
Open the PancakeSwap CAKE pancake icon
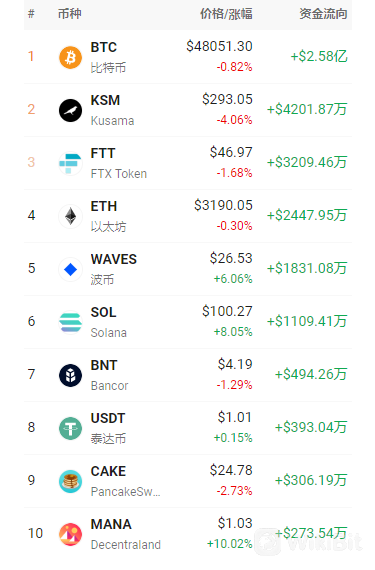(70, 481)
